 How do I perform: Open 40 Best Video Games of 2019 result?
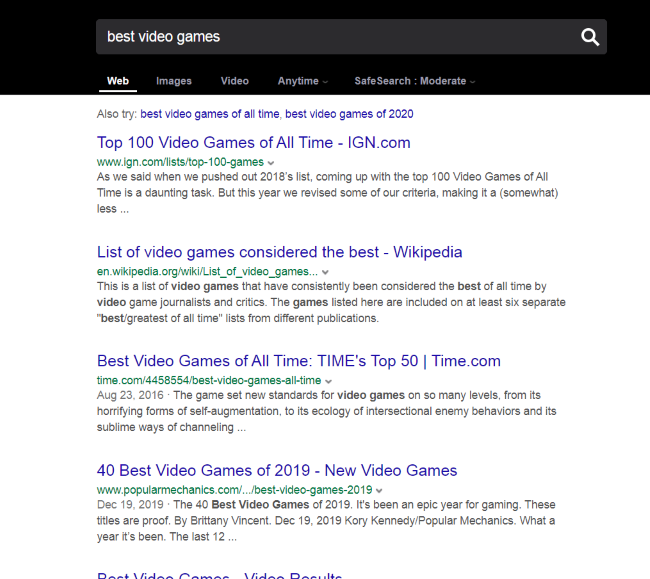pyautogui.click(x=276, y=470)
